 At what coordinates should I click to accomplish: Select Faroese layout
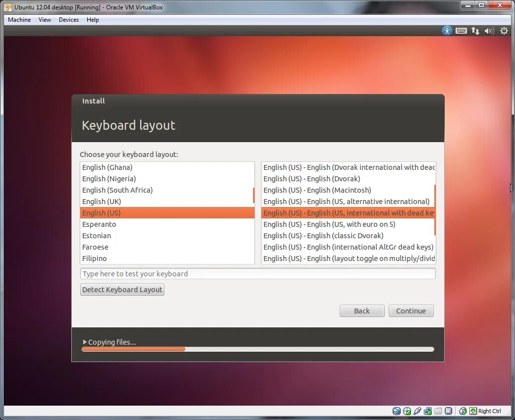pyautogui.click(x=167, y=247)
